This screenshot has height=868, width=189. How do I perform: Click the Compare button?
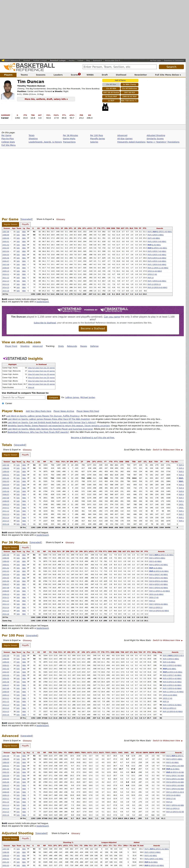53,398
